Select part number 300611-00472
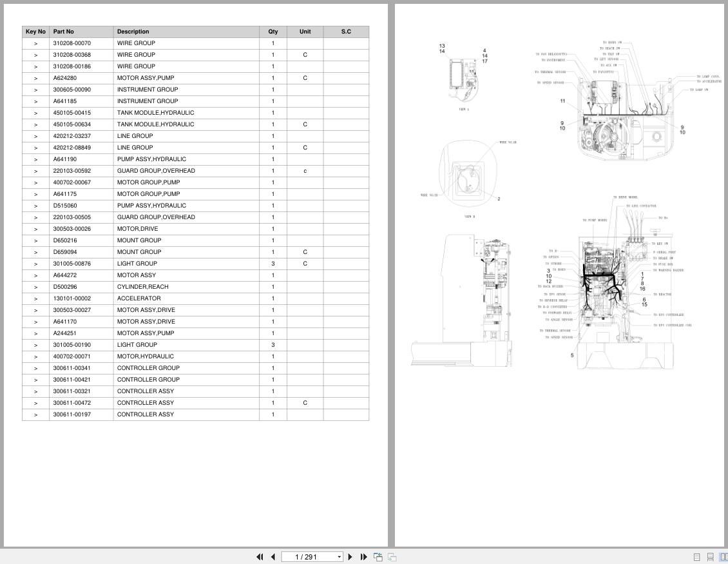 point(72,403)
